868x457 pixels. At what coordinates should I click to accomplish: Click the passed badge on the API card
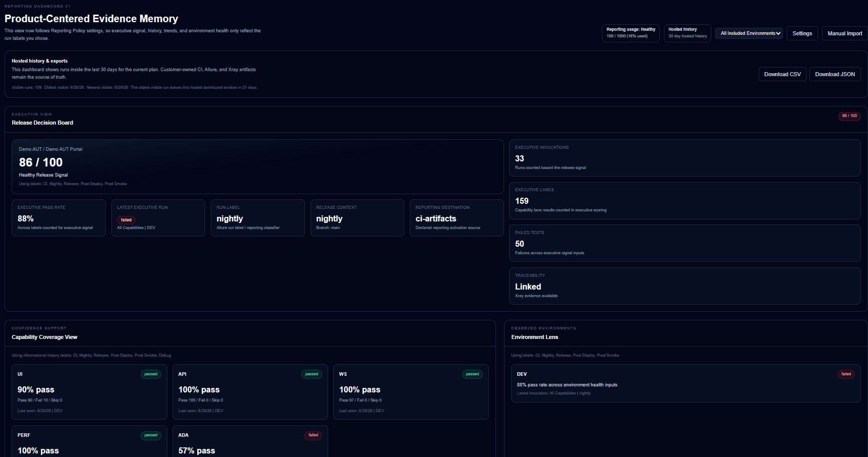click(312, 374)
